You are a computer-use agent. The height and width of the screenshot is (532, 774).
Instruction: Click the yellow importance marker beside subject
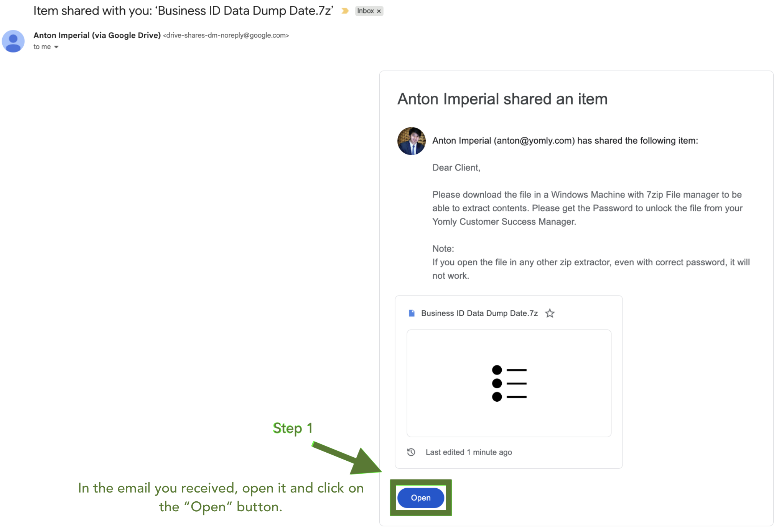click(x=345, y=11)
